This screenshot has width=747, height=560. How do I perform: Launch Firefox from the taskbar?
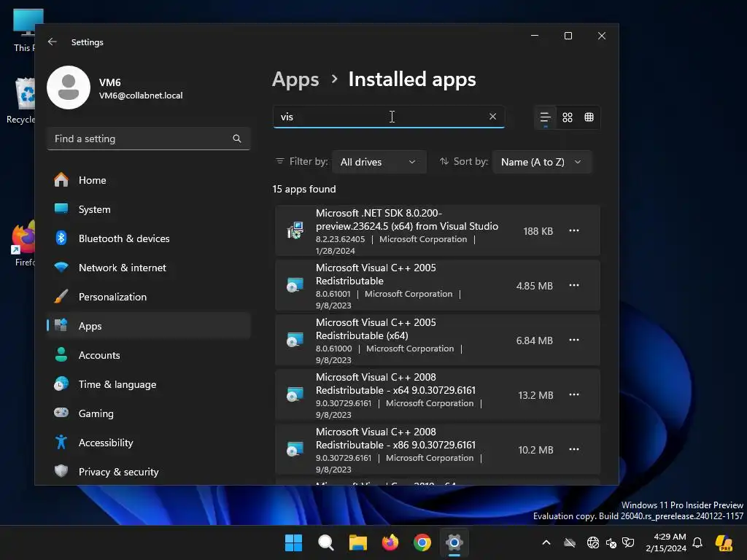[x=390, y=542]
